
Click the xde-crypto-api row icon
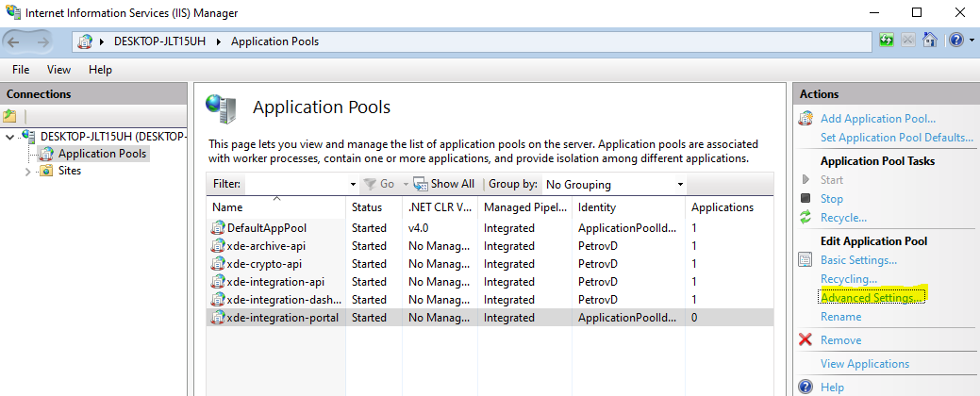[x=218, y=264]
